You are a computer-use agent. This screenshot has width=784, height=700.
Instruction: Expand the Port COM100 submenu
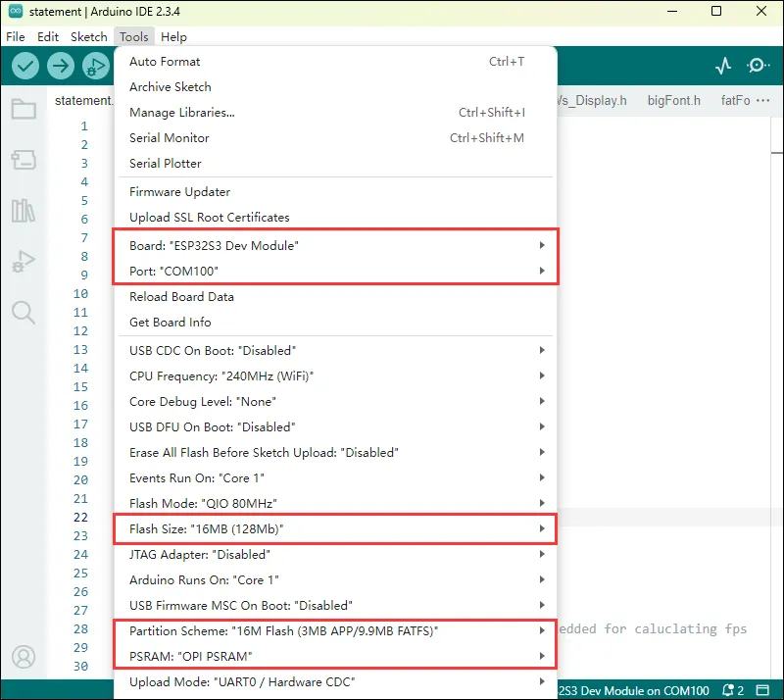coord(335,272)
